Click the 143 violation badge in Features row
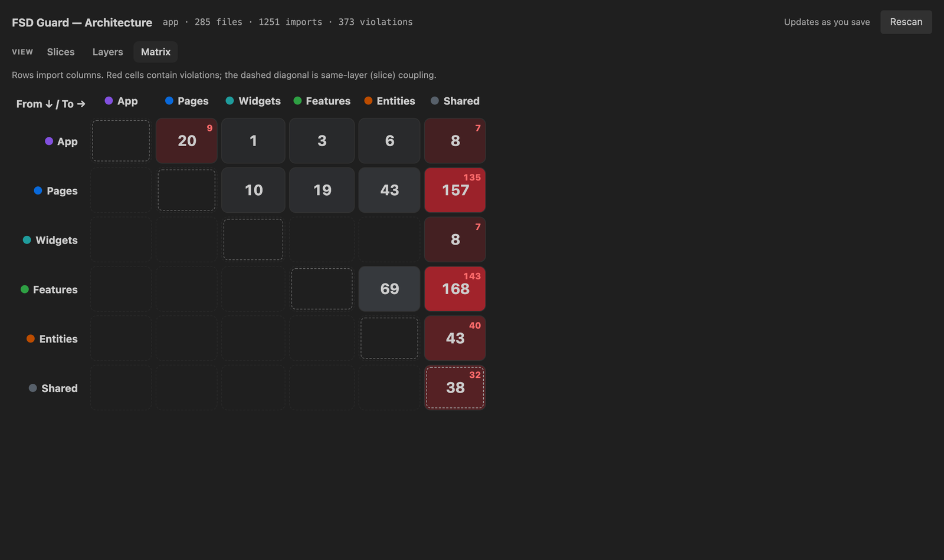 [x=472, y=276]
